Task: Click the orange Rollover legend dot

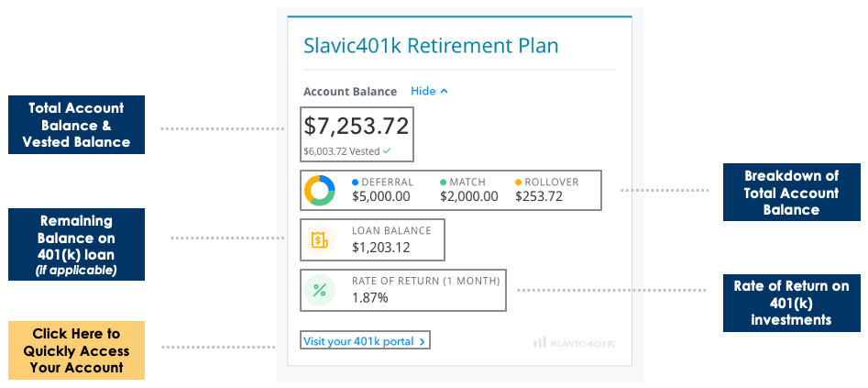Action: point(518,182)
